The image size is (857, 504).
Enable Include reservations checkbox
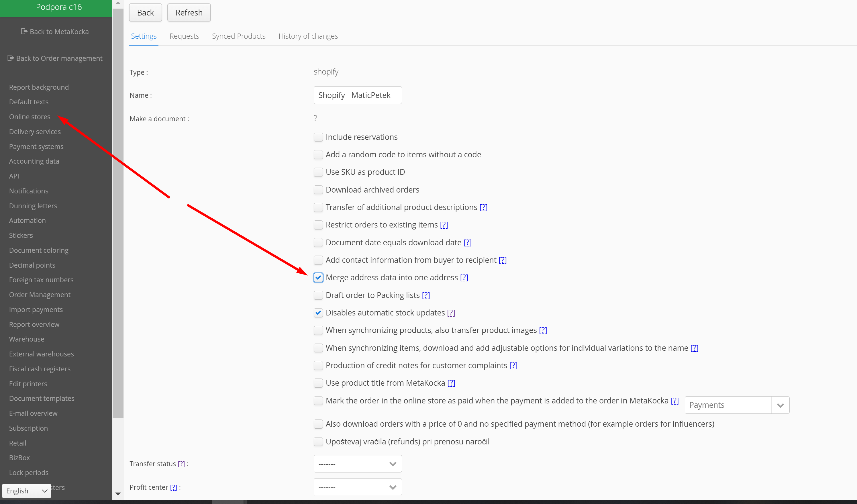click(318, 137)
